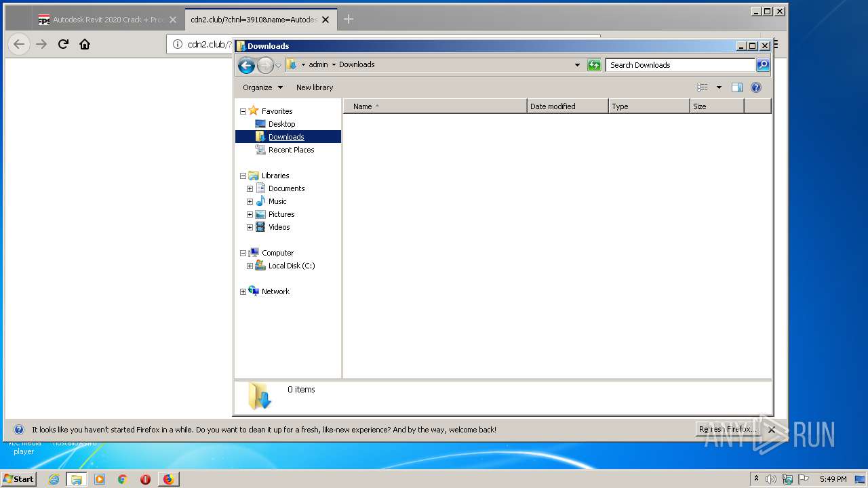Click the Change your view icon
Image resolution: width=868 pixels, height=488 pixels.
pos(703,87)
